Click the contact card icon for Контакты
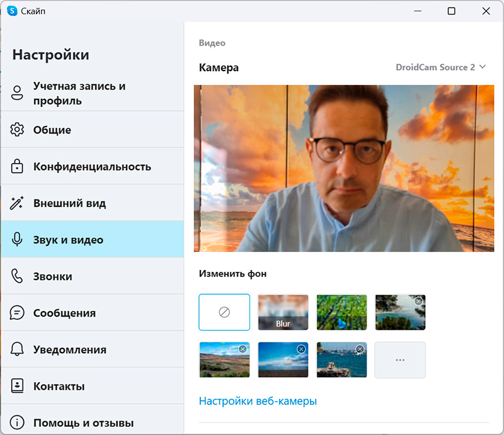 pos(17,386)
